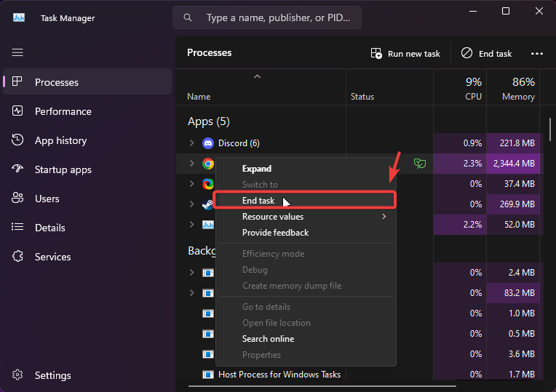Image resolution: width=556 pixels, height=392 pixels.
Task: Click the Run new task button
Action: tap(405, 53)
